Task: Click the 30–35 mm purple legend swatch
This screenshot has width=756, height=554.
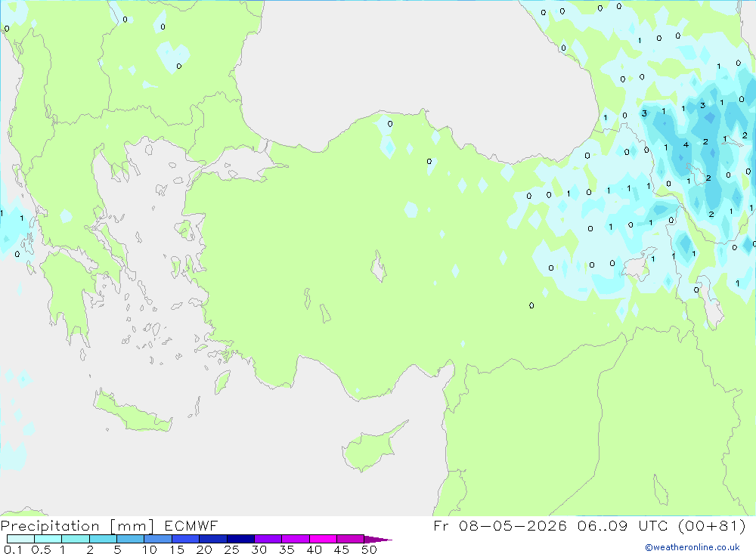Action: coord(268,539)
